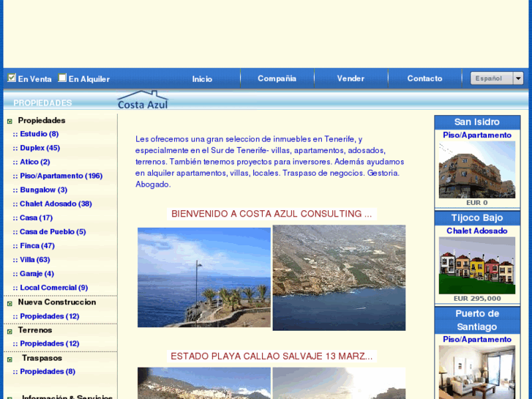The width and height of the screenshot is (532, 399).
Task: Open the Puerto de Santiago living room photo
Action: (477, 373)
